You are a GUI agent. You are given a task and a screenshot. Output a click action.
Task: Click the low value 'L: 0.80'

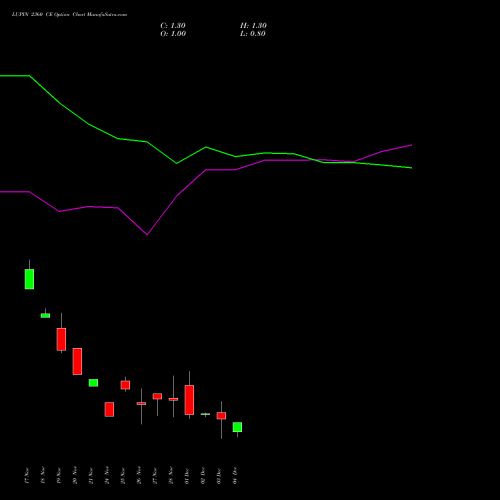click(x=253, y=34)
